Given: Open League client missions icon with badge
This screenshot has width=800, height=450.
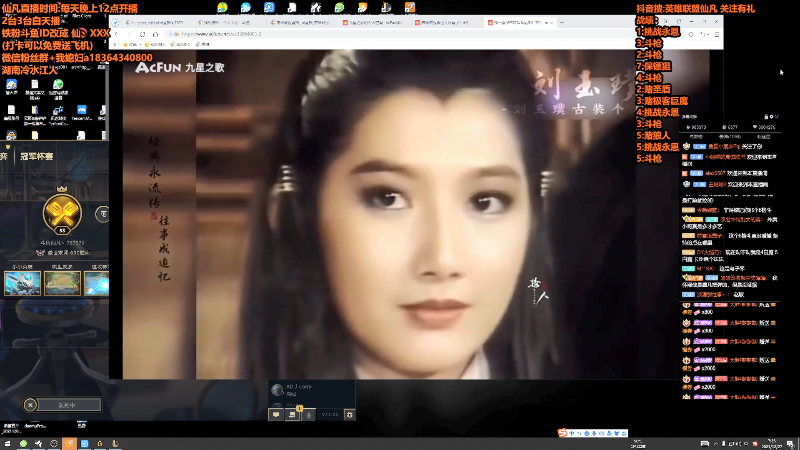Looking at the screenshot, I should [x=292, y=415].
